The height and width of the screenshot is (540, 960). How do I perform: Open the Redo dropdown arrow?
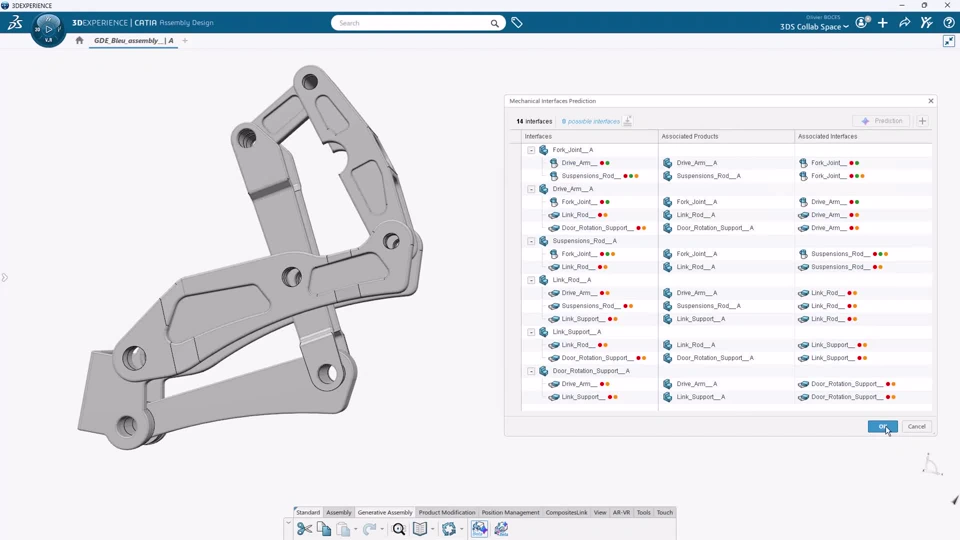381,530
